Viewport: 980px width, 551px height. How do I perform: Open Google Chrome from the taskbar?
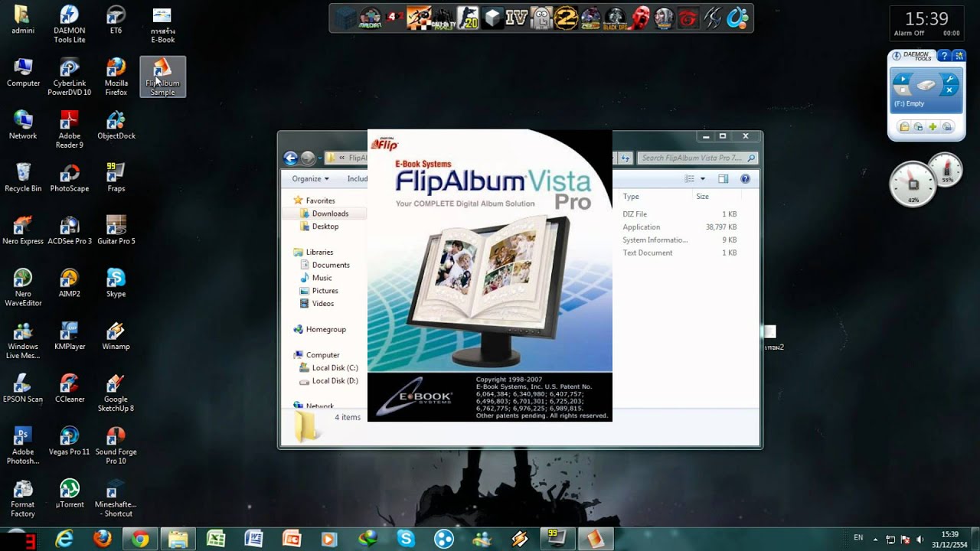139,540
